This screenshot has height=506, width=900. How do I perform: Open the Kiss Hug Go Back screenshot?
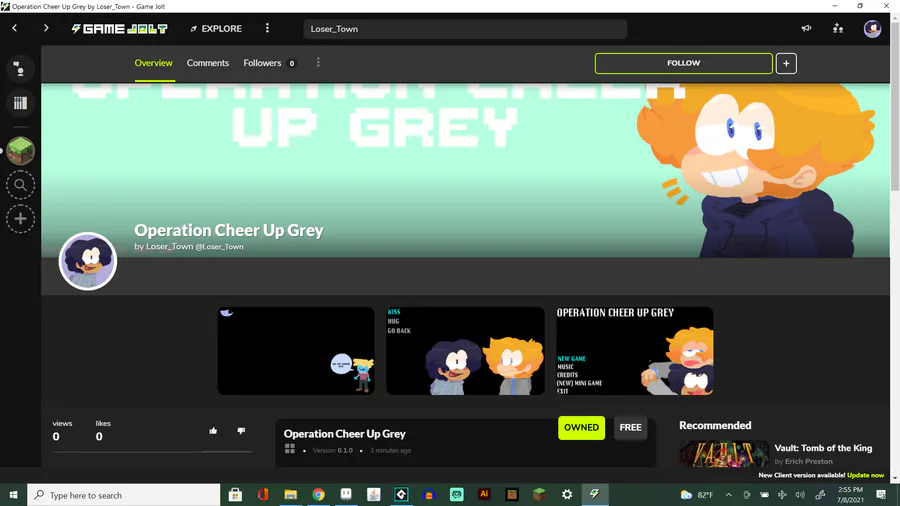point(465,351)
